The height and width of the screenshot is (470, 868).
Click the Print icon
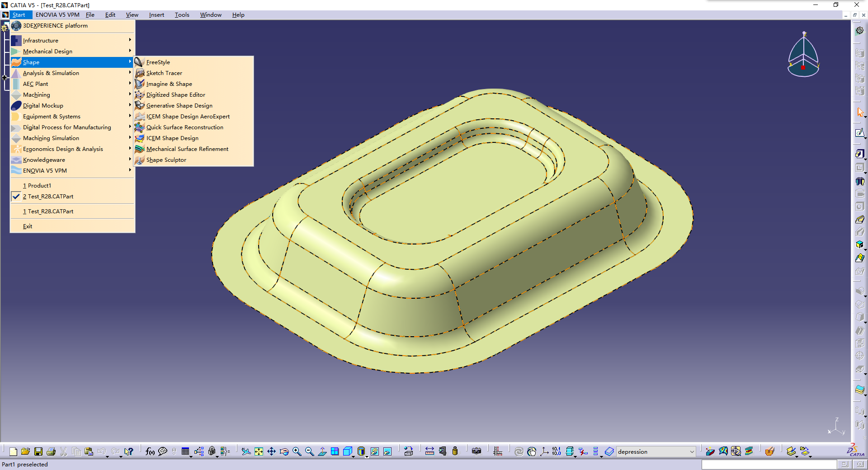(x=51, y=451)
